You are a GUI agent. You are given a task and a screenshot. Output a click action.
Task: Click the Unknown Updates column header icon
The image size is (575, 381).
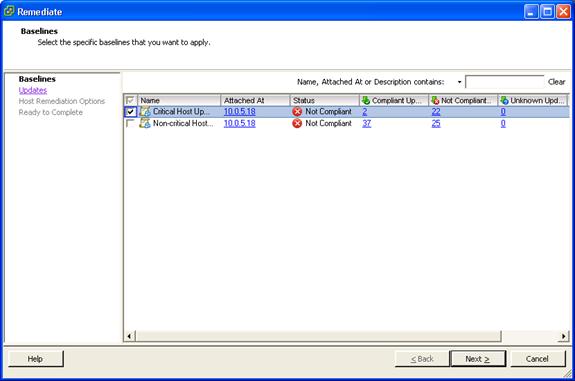(x=504, y=100)
